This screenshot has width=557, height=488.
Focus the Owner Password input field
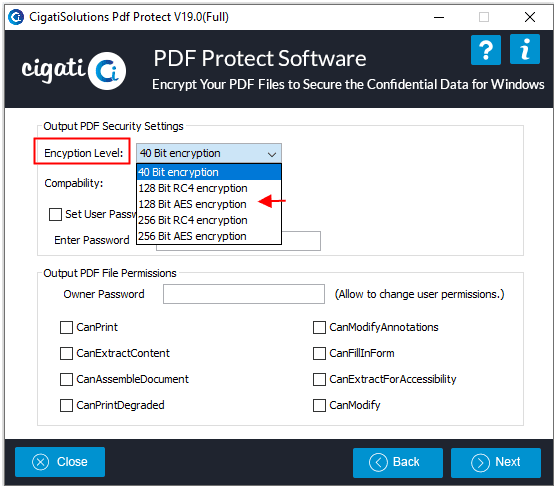(244, 294)
